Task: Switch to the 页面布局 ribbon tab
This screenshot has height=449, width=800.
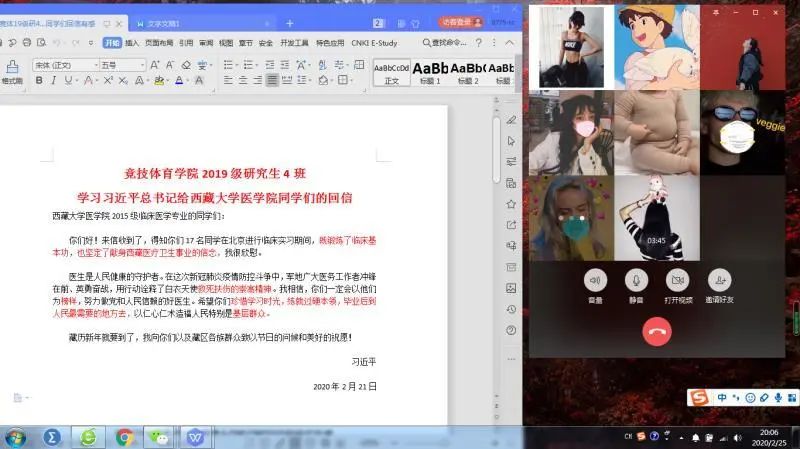Action: point(158,43)
